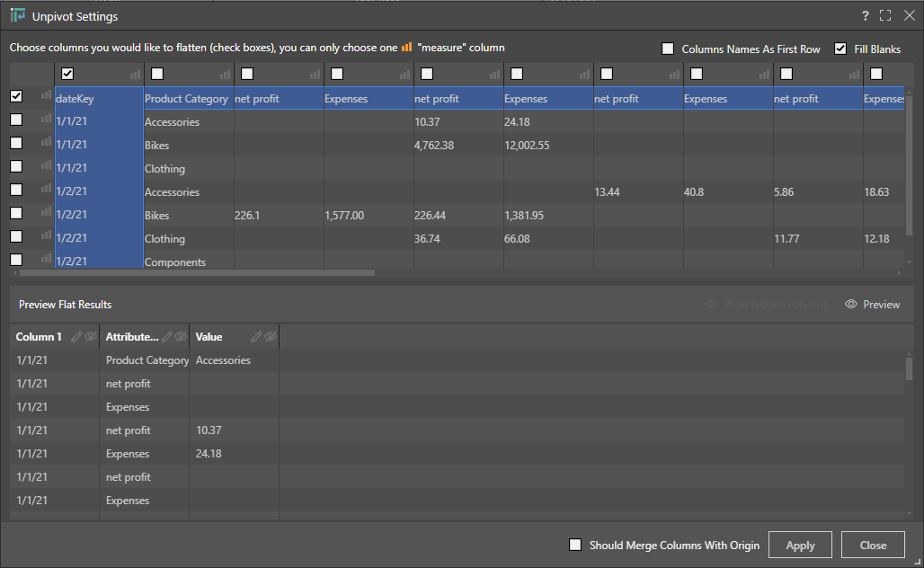The image size is (924, 568).
Task: Open help with the question mark icon
Action: tap(865, 16)
